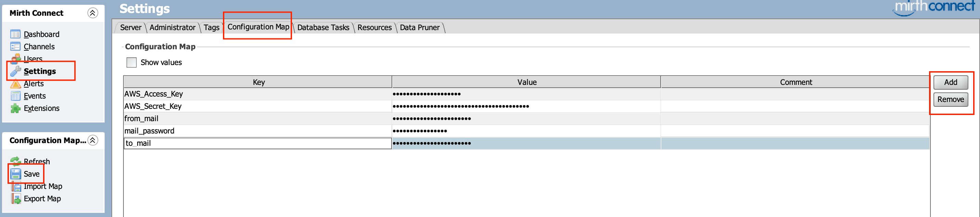980x217 pixels.
Task: Click the Import Map task link
Action: (x=43, y=187)
